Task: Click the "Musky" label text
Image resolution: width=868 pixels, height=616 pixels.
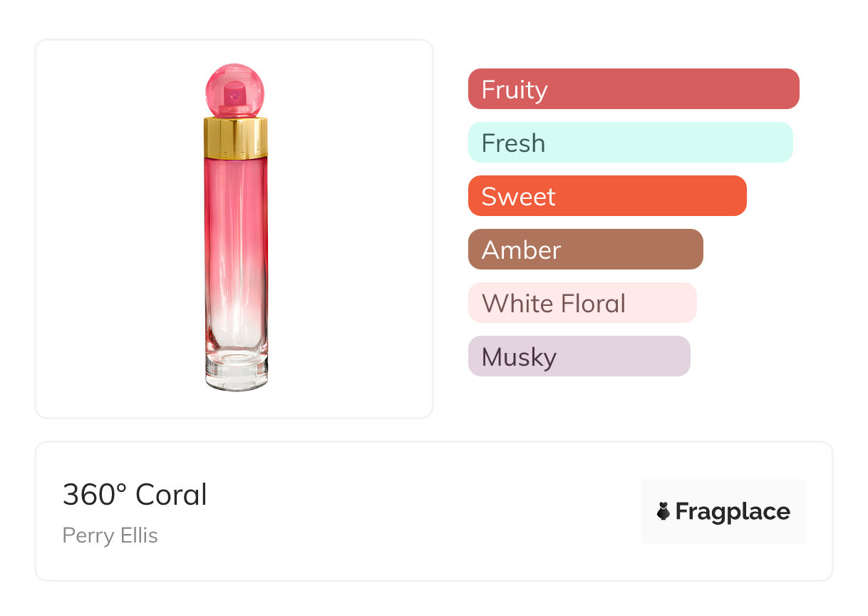Action: (519, 357)
